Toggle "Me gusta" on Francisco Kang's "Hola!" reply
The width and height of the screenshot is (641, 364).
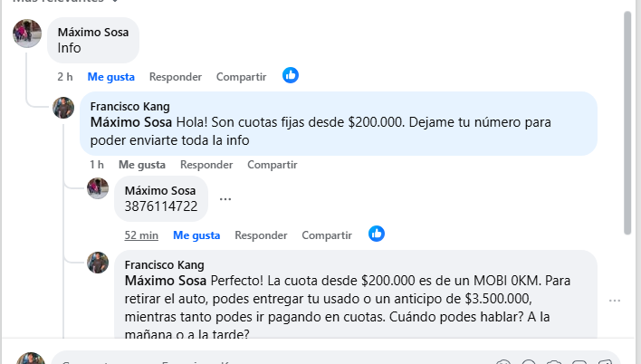142,165
